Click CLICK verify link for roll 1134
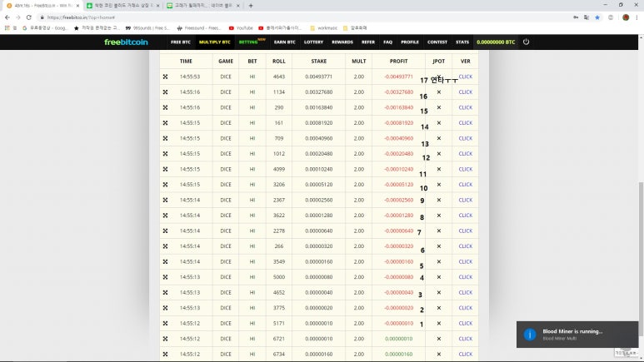Viewport: 644px width, 362px height. pos(466,92)
